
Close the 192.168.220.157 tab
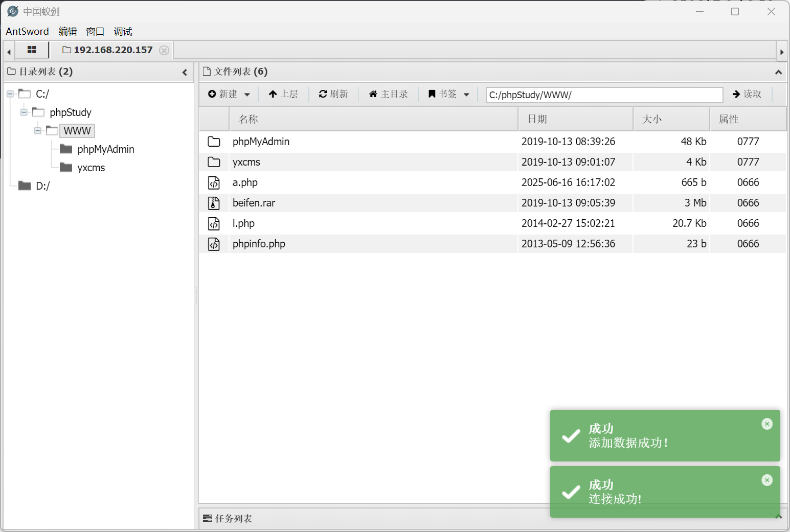164,50
